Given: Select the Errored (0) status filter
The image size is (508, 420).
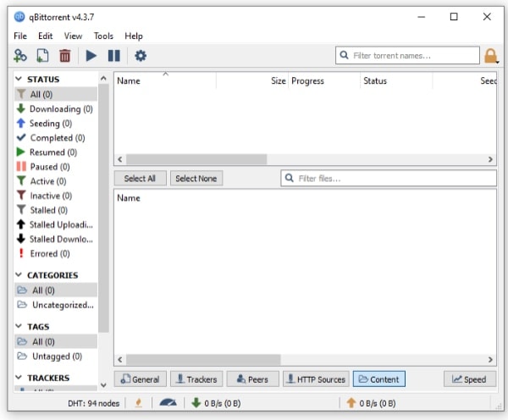Looking at the screenshot, I should click(55, 253).
